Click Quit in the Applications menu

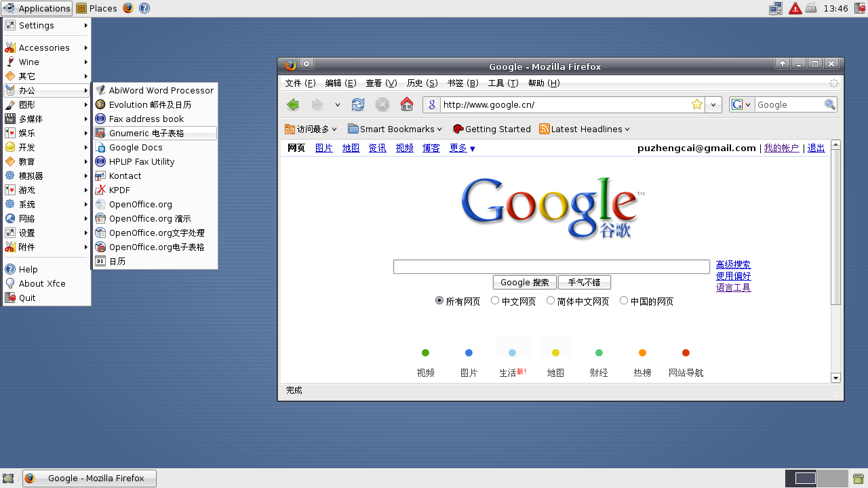[x=47, y=298]
